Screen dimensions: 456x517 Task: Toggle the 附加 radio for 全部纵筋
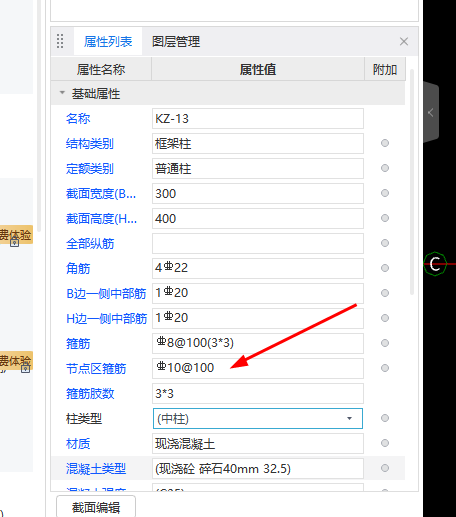[x=385, y=243]
